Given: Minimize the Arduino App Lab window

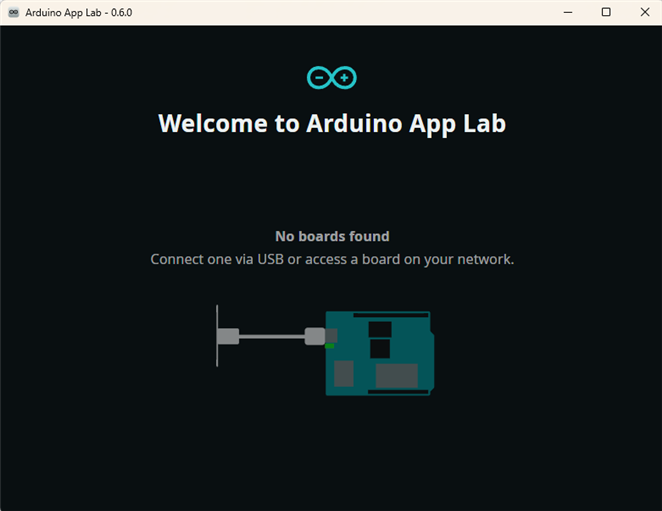Looking at the screenshot, I should tap(568, 12).
